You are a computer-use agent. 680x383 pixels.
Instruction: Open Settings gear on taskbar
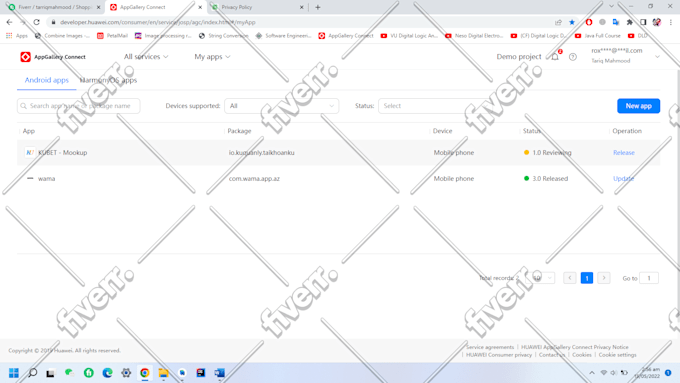coord(126,373)
